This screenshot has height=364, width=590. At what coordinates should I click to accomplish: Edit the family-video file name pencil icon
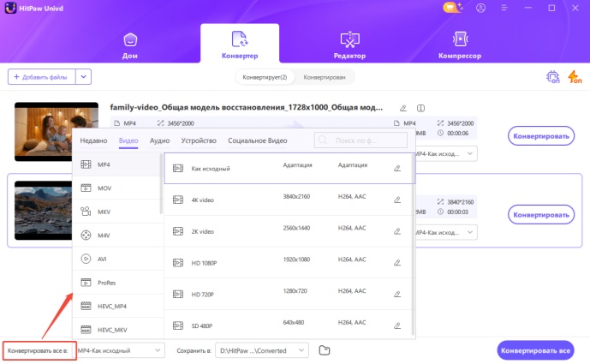point(402,108)
